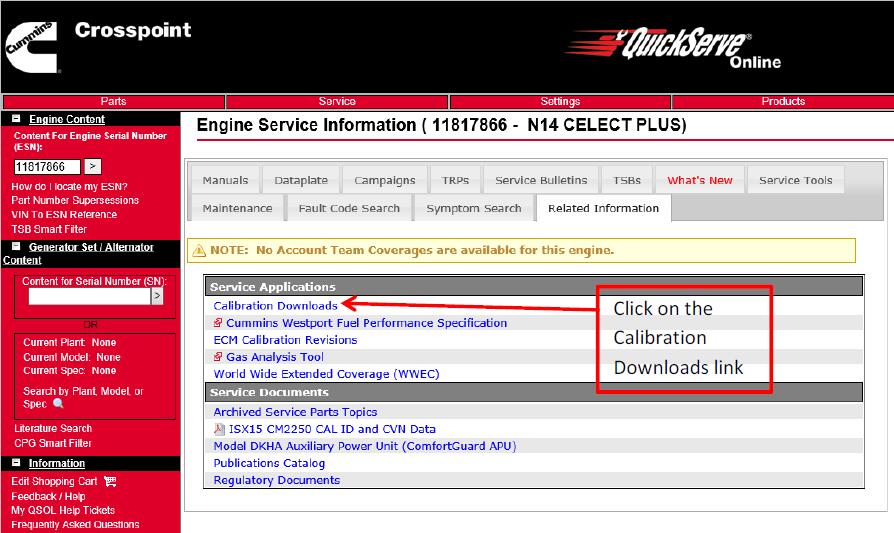Open My QSOL Help Tickets link
Viewport: 894px width, 533px height.
point(63,510)
